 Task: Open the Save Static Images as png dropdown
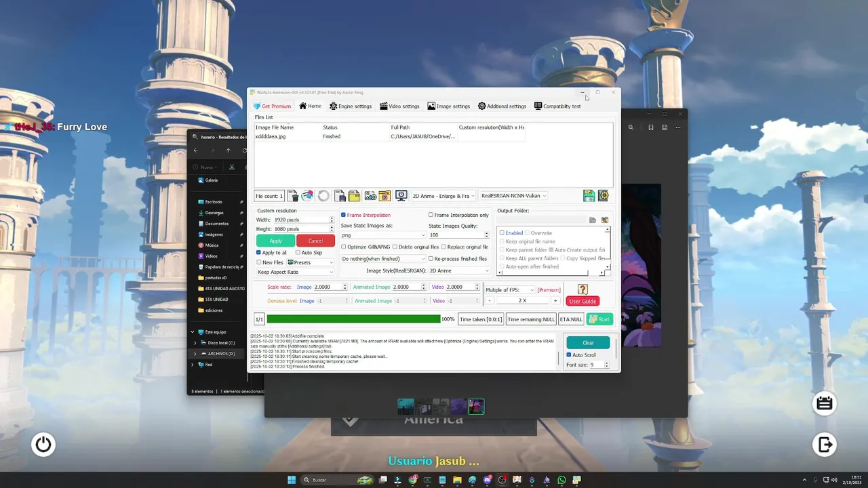pyautogui.click(x=383, y=235)
